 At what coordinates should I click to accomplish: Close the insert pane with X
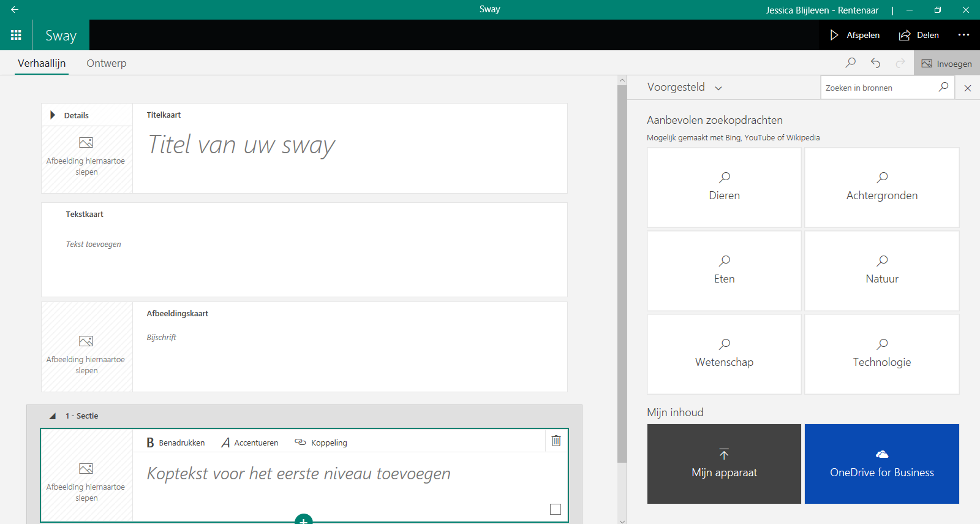pos(968,88)
